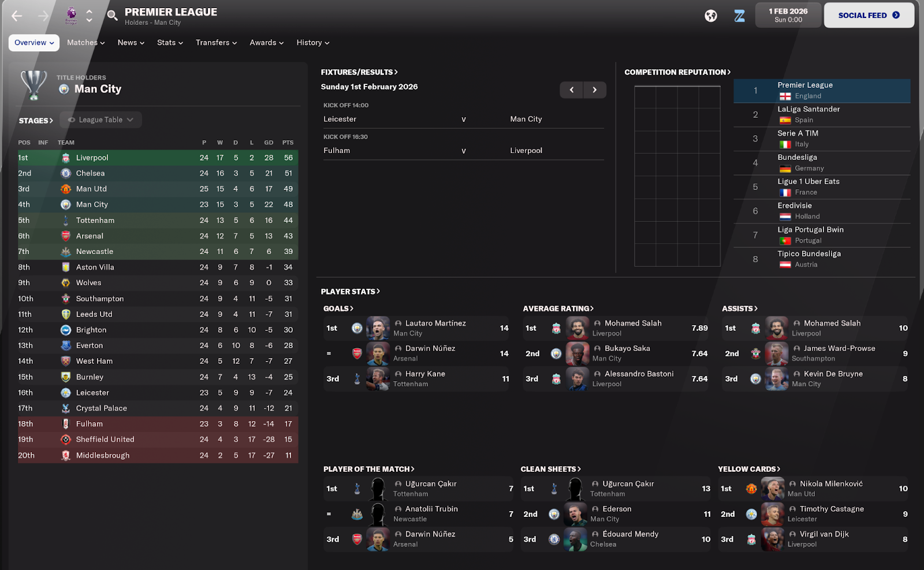Open Player of the Match link

click(x=369, y=470)
